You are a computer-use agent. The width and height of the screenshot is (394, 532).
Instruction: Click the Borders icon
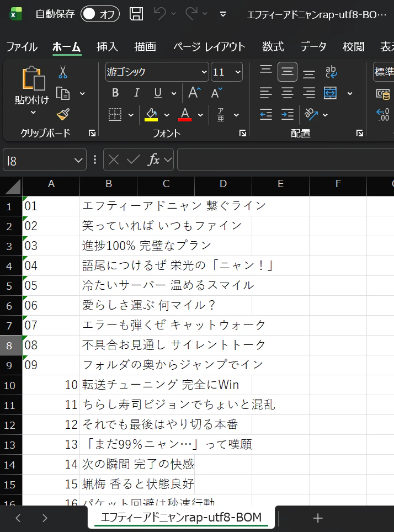click(x=115, y=114)
